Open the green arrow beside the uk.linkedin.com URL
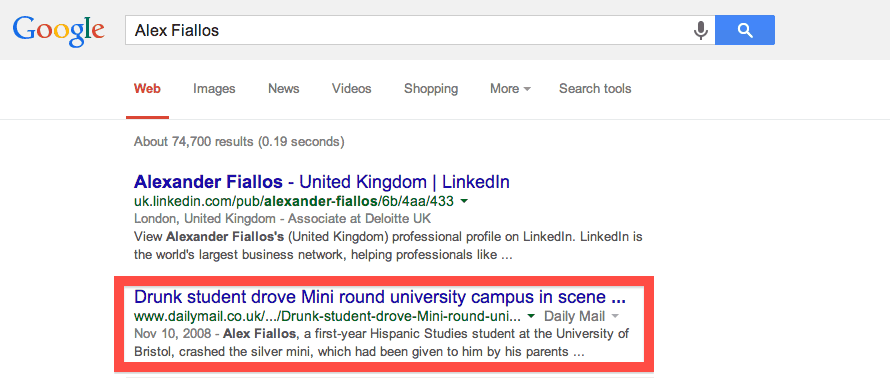 click(x=464, y=201)
